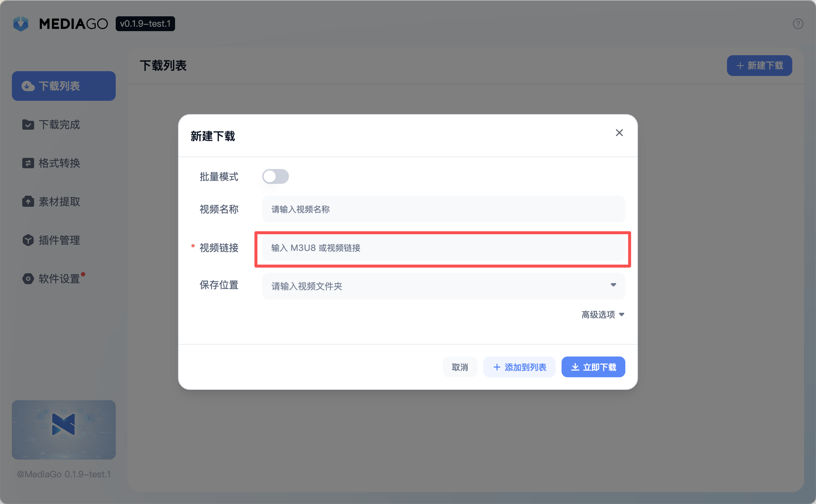Open the help question mark icon
816x504 pixels.
[x=798, y=23]
